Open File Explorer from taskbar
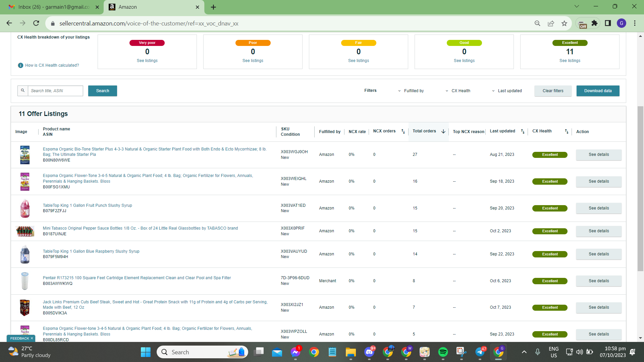Viewport: 644px width, 362px height. [351, 352]
